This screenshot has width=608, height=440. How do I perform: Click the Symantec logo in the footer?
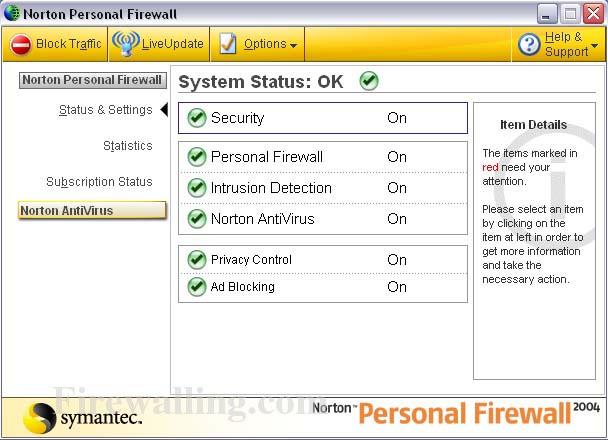tap(82, 418)
